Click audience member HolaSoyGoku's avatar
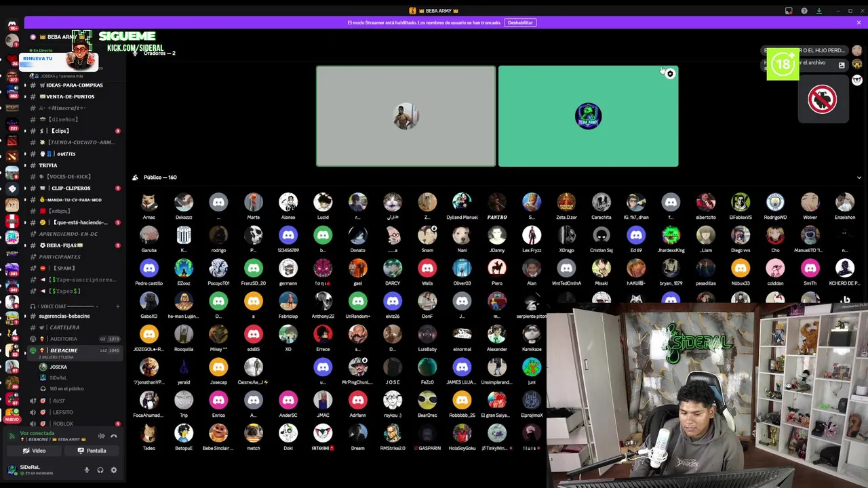868x488 pixels. tap(462, 433)
